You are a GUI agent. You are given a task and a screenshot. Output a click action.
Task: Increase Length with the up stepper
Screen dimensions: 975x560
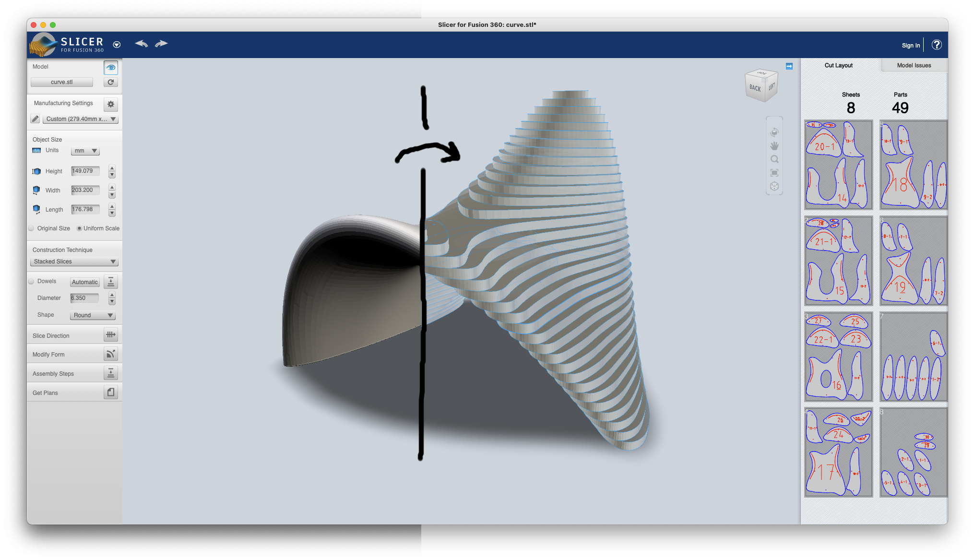pos(112,206)
